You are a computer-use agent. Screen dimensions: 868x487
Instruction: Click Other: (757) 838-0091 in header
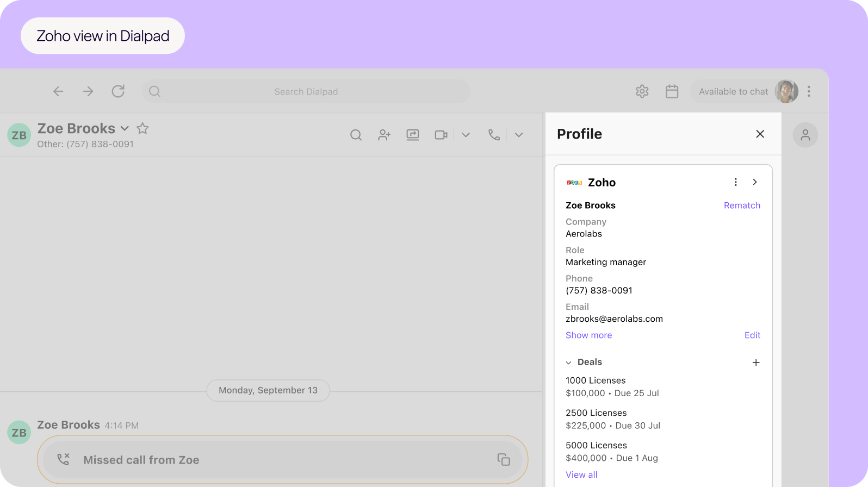click(85, 145)
